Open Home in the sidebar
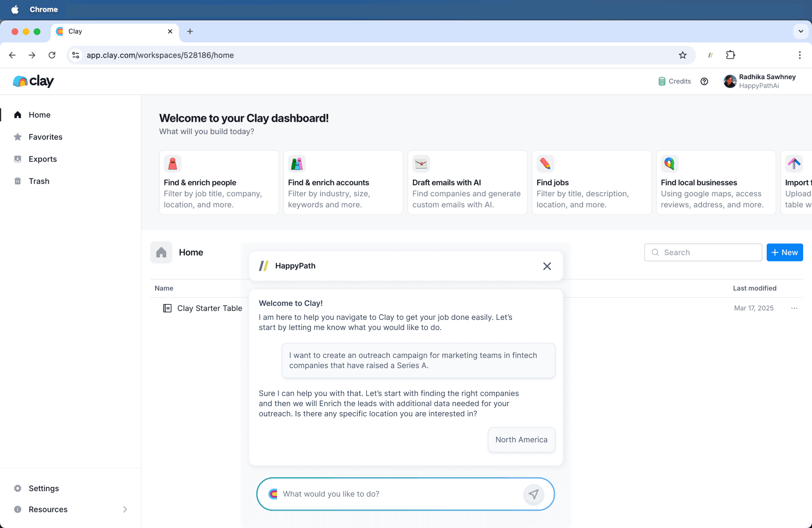Viewport: 812px width, 528px height. coord(39,115)
